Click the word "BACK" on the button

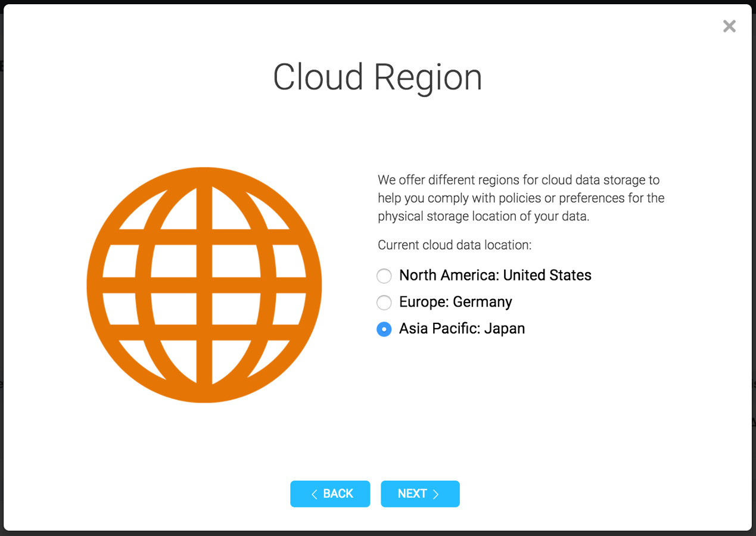click(338, 494)
